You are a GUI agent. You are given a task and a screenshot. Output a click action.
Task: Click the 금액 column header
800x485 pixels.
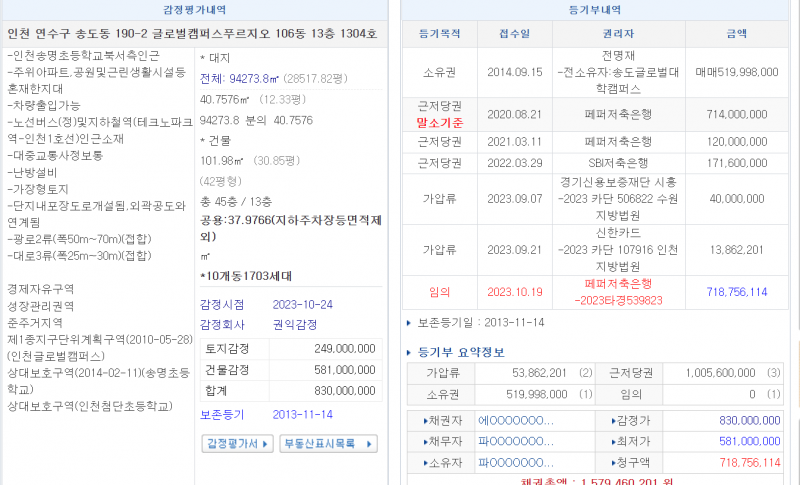735,33
